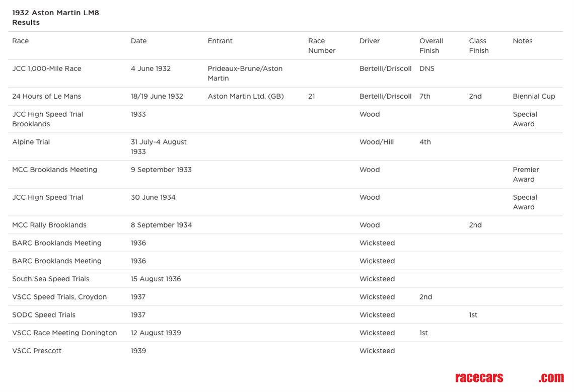The height and width of the screenshot is (392, 574).
Task: Select the Date column header
Action: point(138,41)
